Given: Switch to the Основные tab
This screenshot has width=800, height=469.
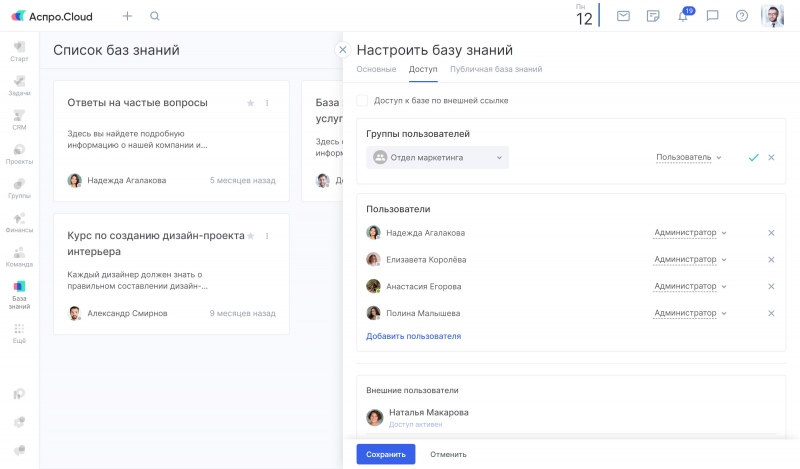Looking at the screenshot, I should pos(376,69).
